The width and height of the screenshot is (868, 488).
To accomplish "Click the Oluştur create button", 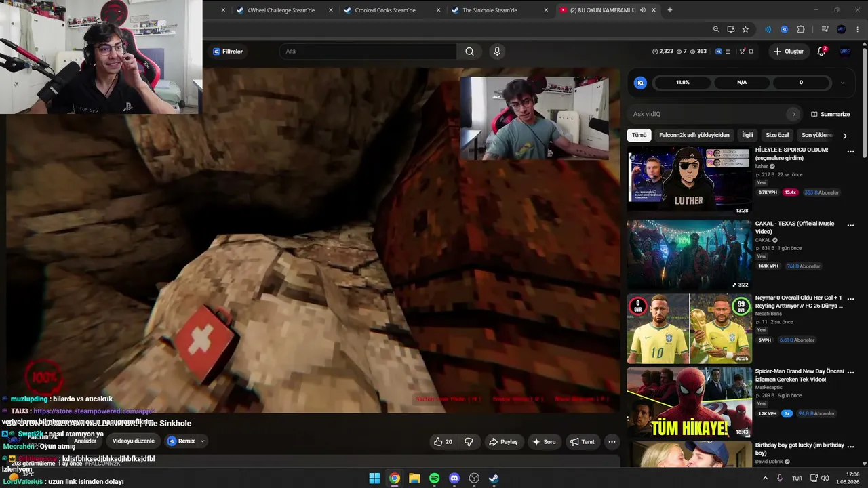I will tap(789, 52).
